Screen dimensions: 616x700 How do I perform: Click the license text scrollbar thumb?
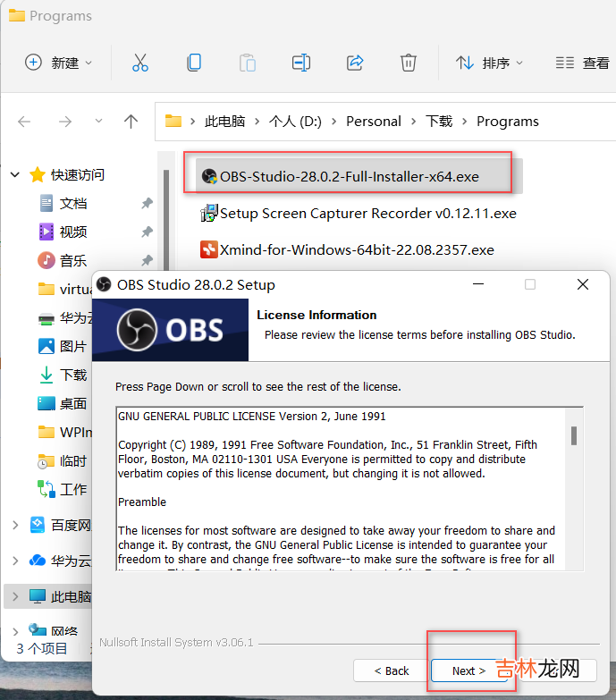tap(573, 435)
